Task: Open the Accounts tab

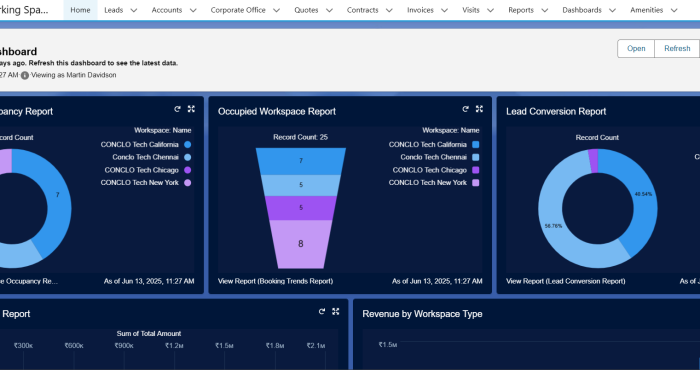Action: point(167,10)
